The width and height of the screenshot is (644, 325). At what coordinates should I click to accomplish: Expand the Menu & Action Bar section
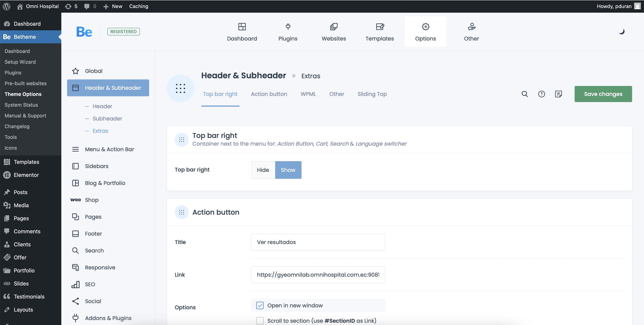[109, 149]
